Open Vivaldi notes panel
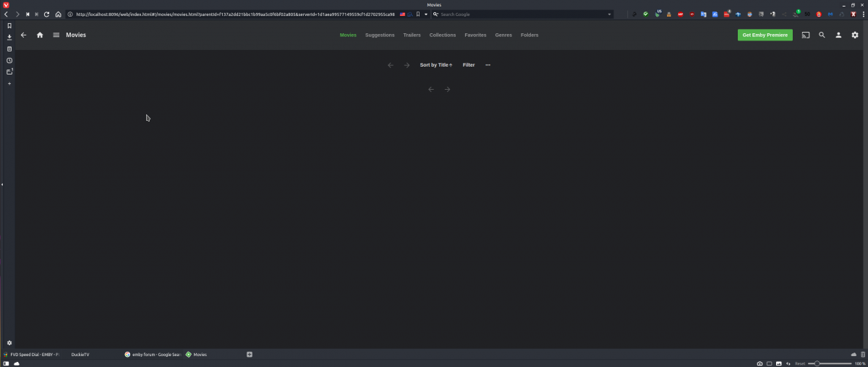Viewport: 868px width, 367px height. pos(9,48)
